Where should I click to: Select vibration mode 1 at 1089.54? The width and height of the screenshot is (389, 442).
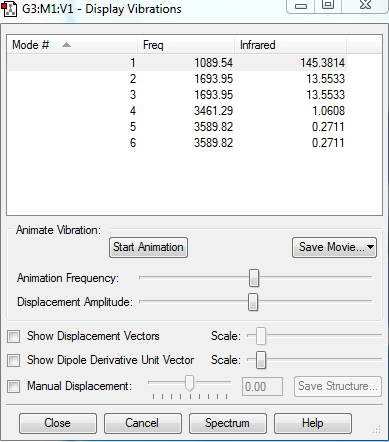[x=177, y=63]
